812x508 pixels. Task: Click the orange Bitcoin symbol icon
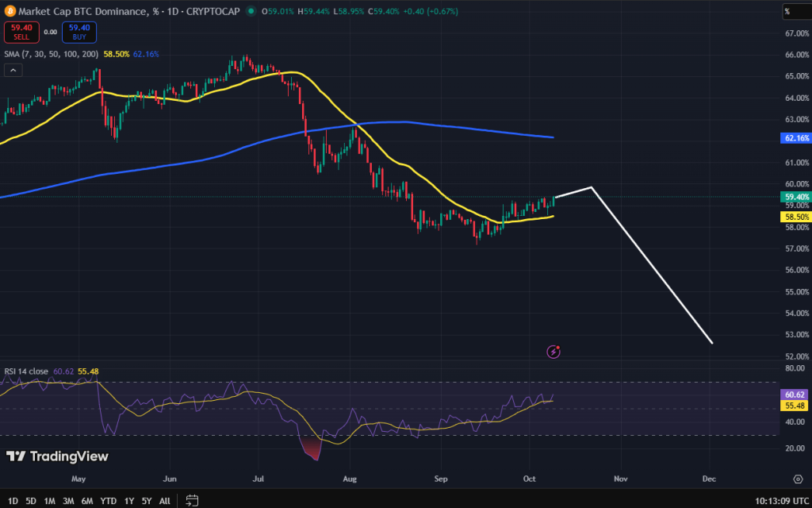(x=11, y=11)
